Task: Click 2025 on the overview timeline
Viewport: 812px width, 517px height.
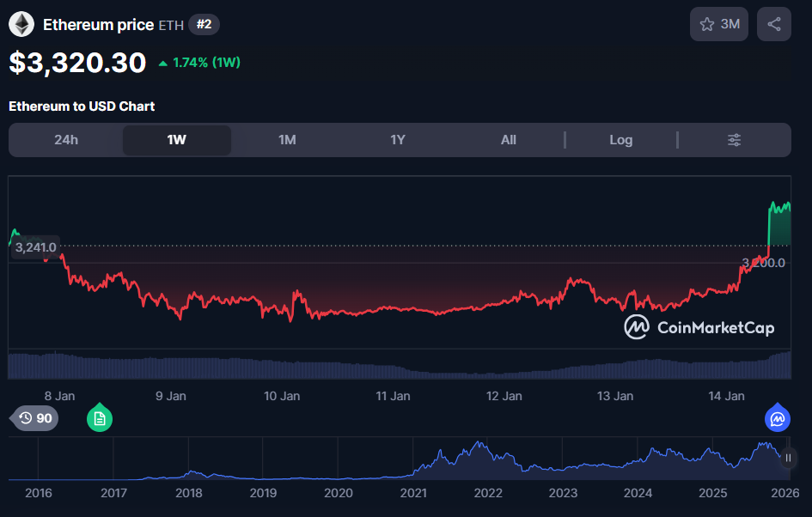Action: (x=712, y=493)
